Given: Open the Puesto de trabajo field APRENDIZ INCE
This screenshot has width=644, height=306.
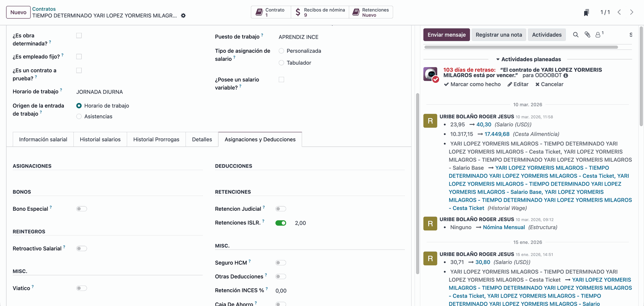Looking at the screenshot, I should coord(298,37).
